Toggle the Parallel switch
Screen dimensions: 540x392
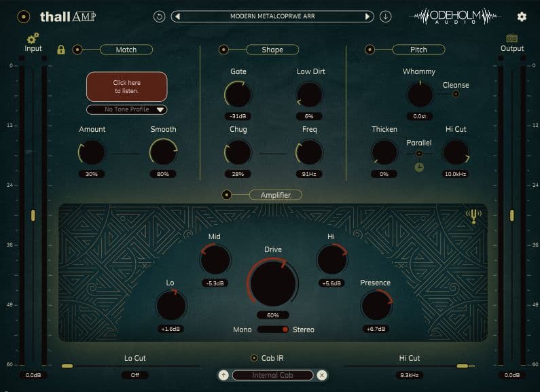(419, 154)
